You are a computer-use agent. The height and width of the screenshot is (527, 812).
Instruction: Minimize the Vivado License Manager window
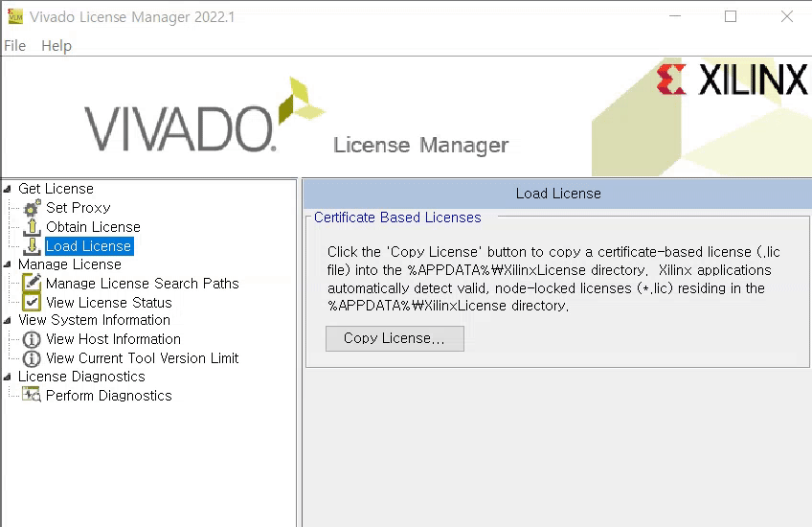[675, 16]
